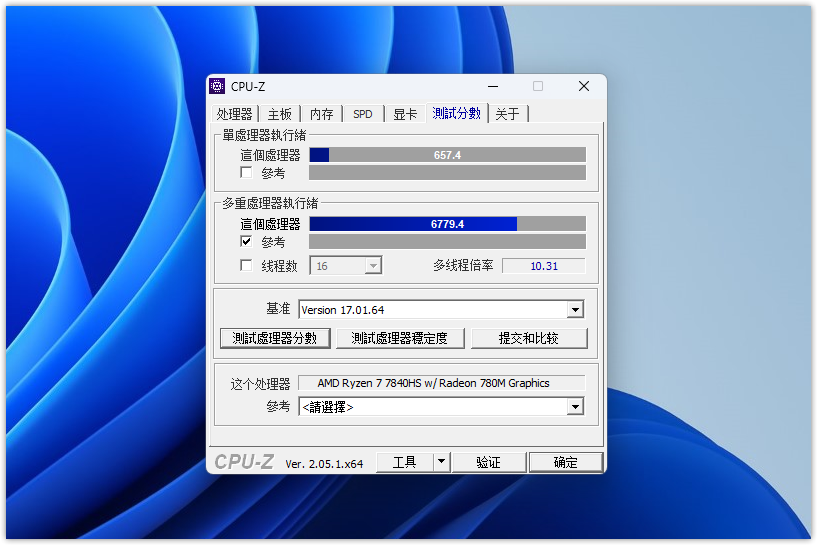This screenshot has height=545, width=817.
Task: Open the 关于 tab
Action: click(x=507, y=114)
